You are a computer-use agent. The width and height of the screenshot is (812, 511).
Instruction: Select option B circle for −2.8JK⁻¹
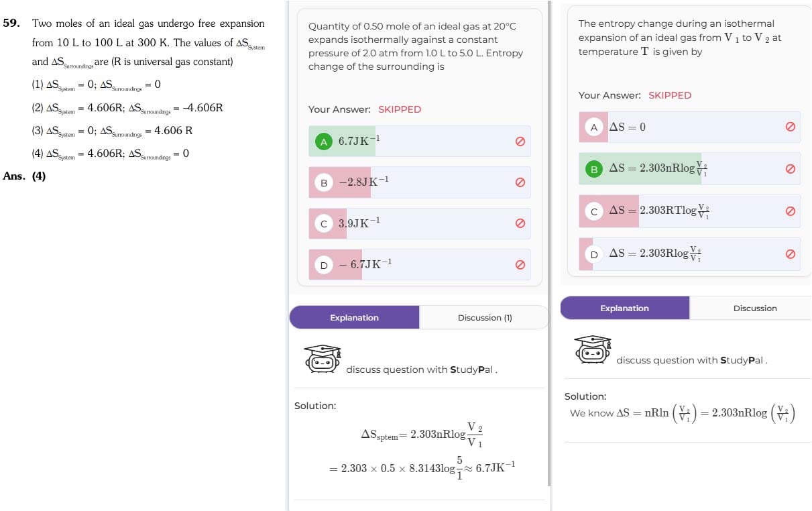coord(324,182)
